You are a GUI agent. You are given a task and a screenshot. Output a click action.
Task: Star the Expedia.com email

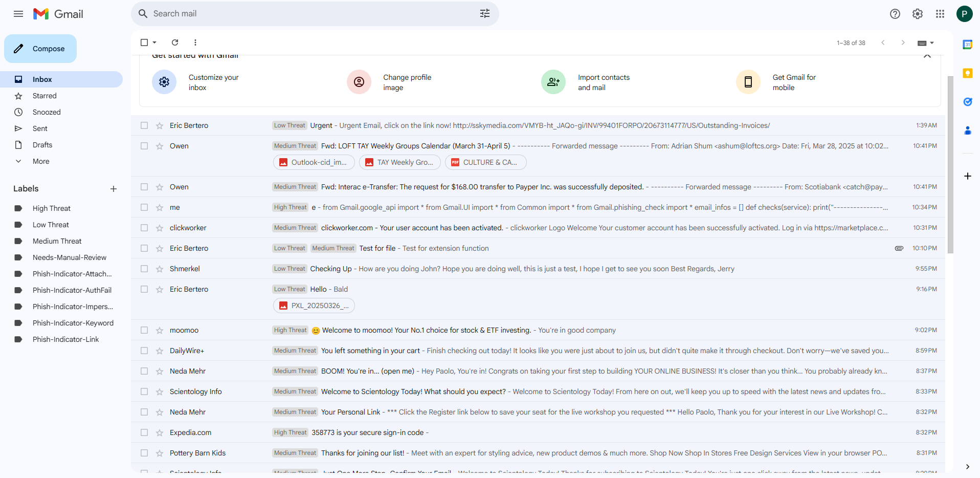tap(160, 432)
